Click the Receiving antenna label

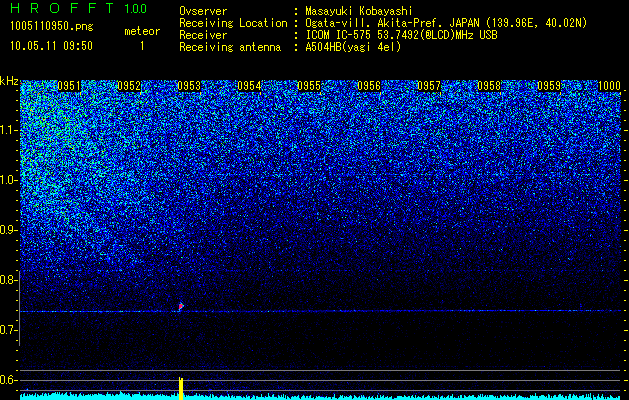pyautogui.click(x=230, y=47)
